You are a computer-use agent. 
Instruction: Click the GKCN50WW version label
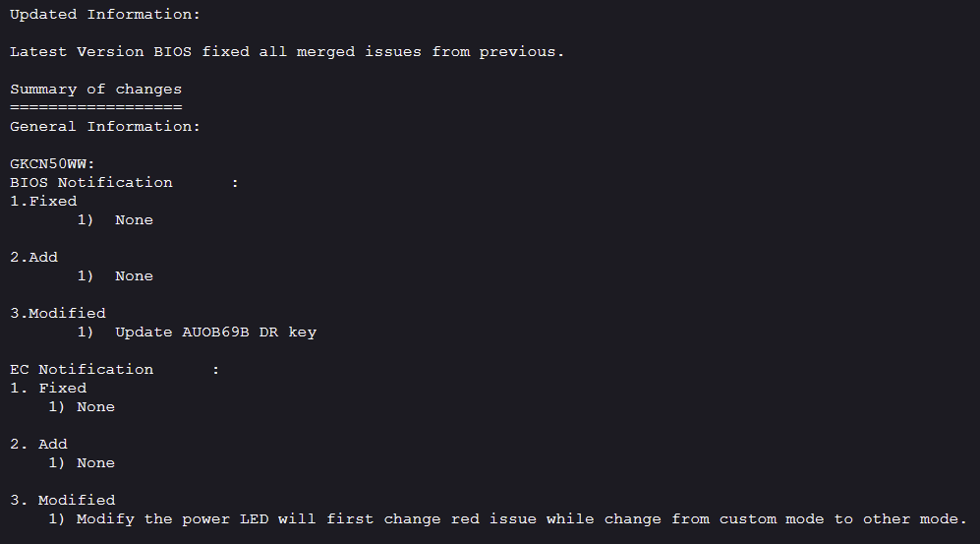[x=52, y=163]
